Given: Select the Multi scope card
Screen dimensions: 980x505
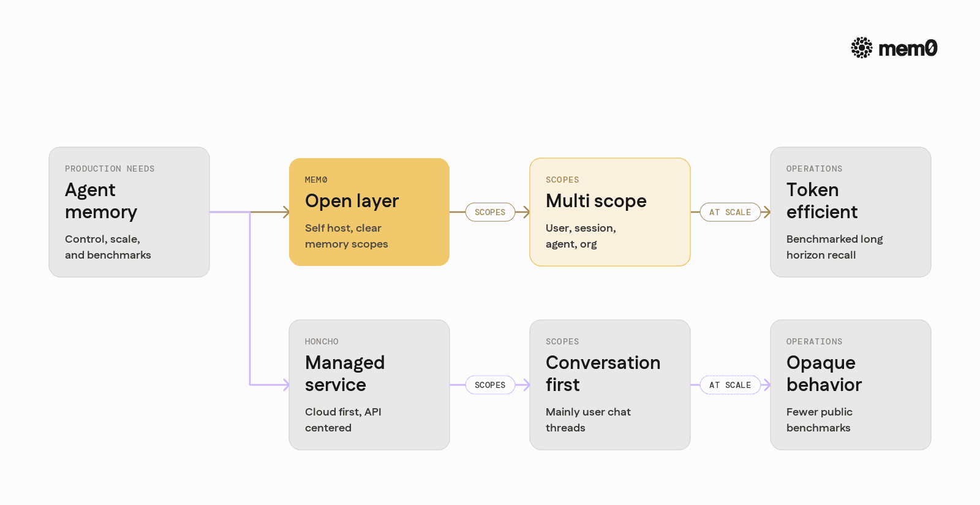Looking at the screenshot, I should (x=610, y=212).
